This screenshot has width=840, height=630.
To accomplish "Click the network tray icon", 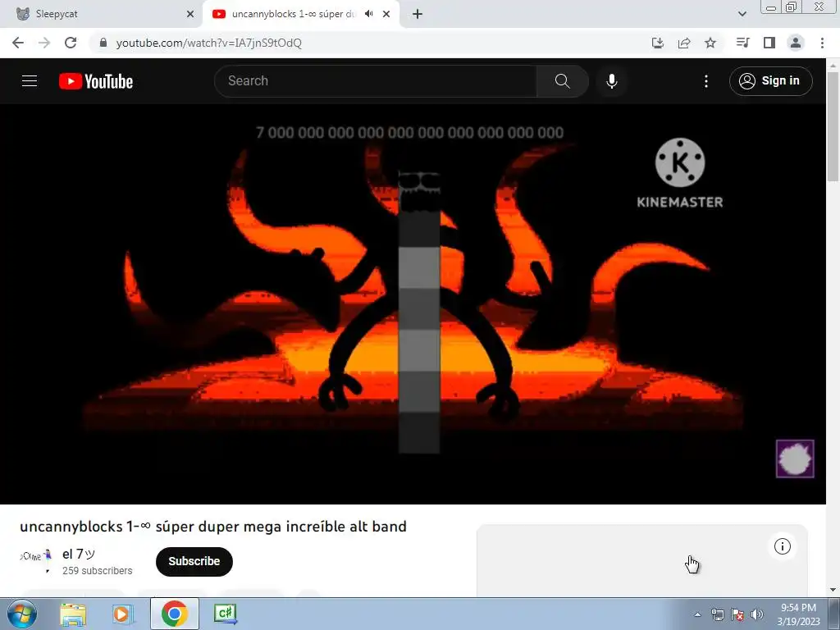I will point(717,614).
